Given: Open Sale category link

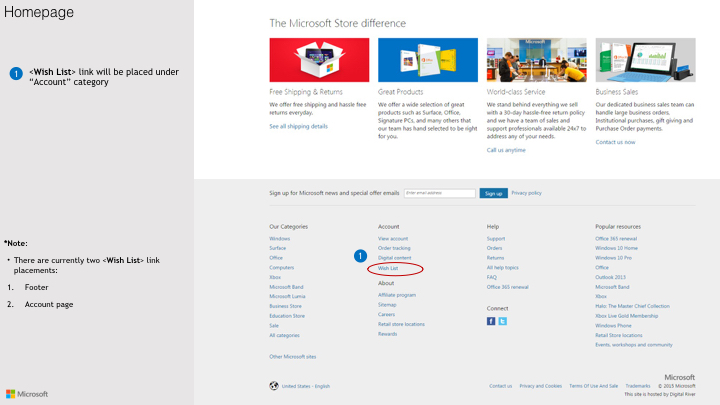Looking at the screenshot, I should (x=274, y=326).
